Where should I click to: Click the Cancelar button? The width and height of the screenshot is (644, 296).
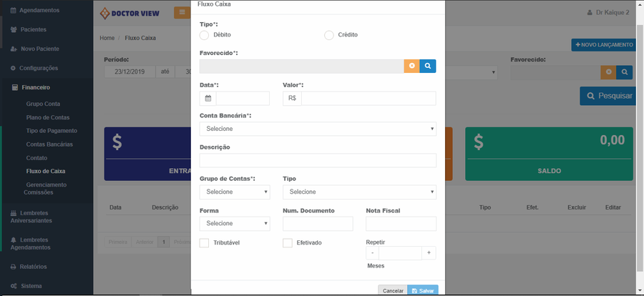click(392, 291)
